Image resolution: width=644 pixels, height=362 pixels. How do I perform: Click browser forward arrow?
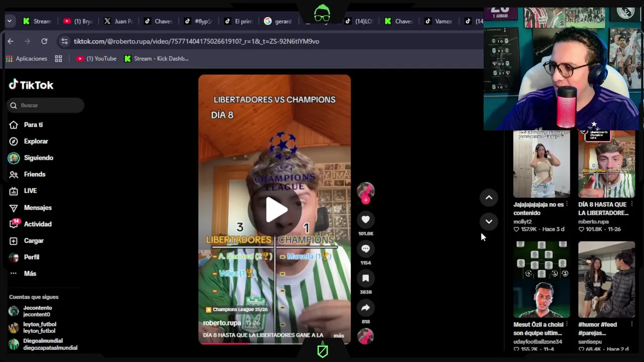(x=27, y=41)
